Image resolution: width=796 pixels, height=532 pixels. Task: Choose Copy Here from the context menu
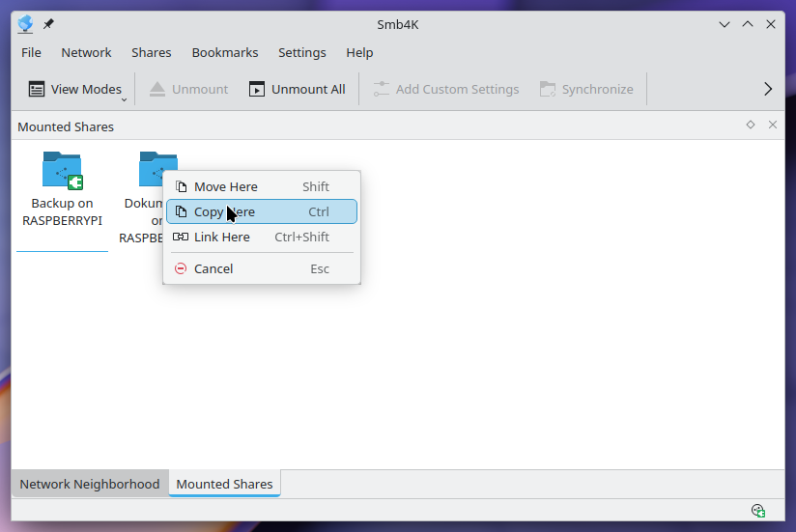[262, 211]
